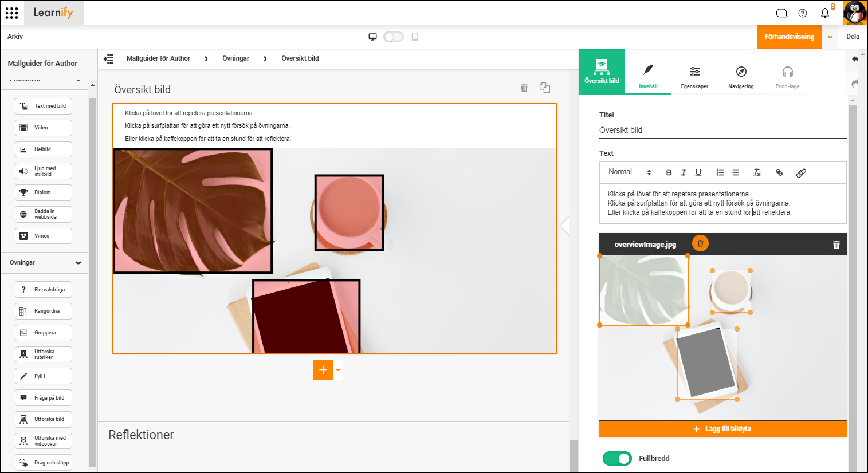Open the notifications bell icon
The height and width of the screenshot is (473, 868).
825,13
